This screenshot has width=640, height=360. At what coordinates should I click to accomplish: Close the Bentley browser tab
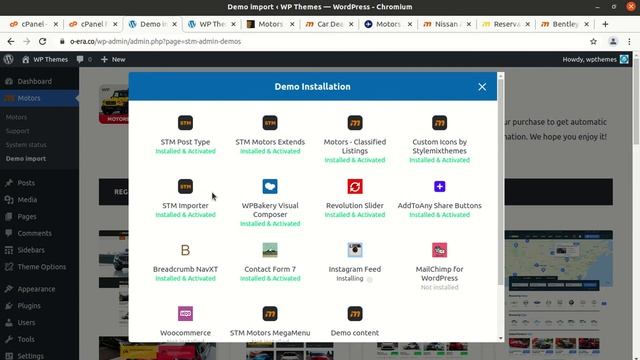point(587,24)
